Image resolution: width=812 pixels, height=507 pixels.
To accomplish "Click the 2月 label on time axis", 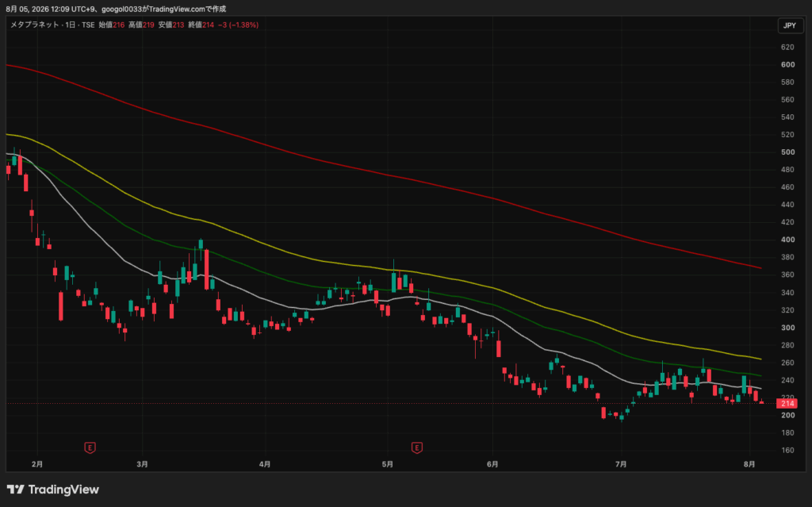I will (36, 464).
